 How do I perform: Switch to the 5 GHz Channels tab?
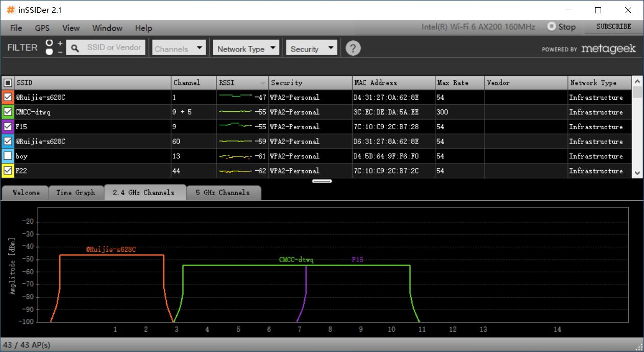coord(223,193)
